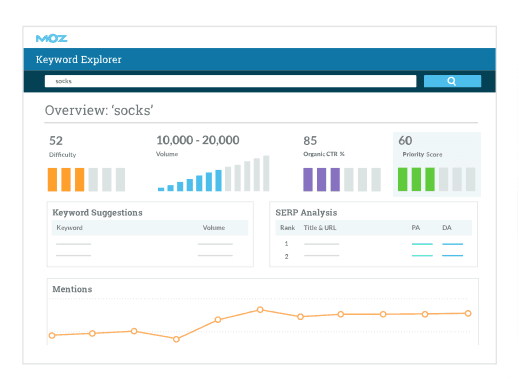Select SERP result rank '2' row

coord(373,256)
